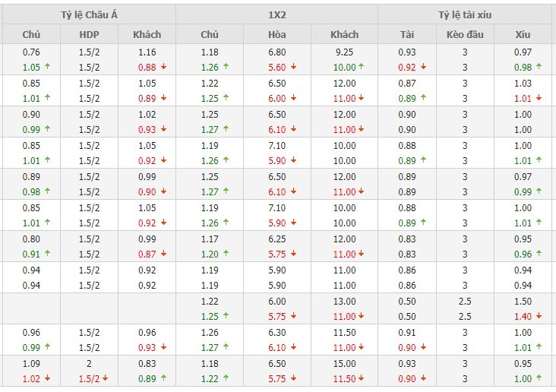
Task: Click the 0.76 home odds value
Action: pos(31,52)
